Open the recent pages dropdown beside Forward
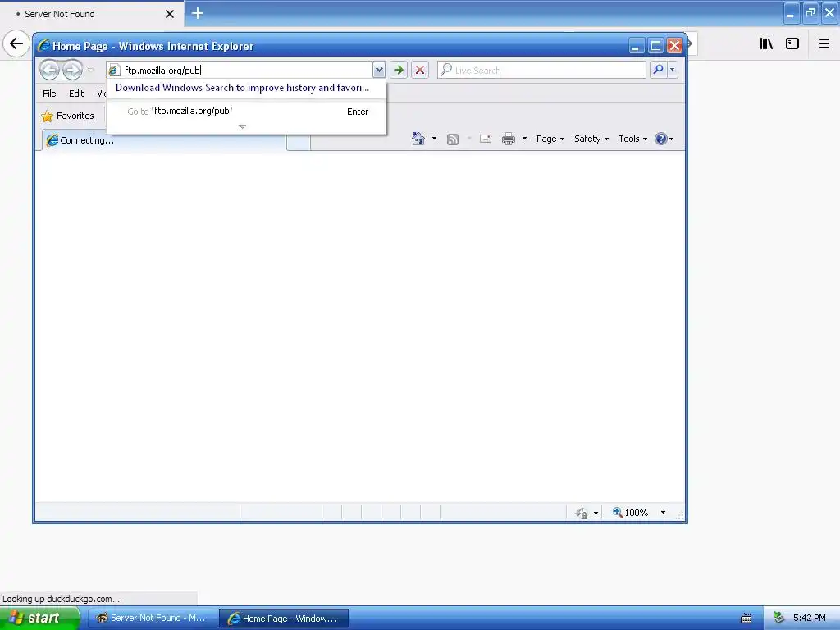The width and height of the screenshot is (840, 630). [x=90, y=70]
